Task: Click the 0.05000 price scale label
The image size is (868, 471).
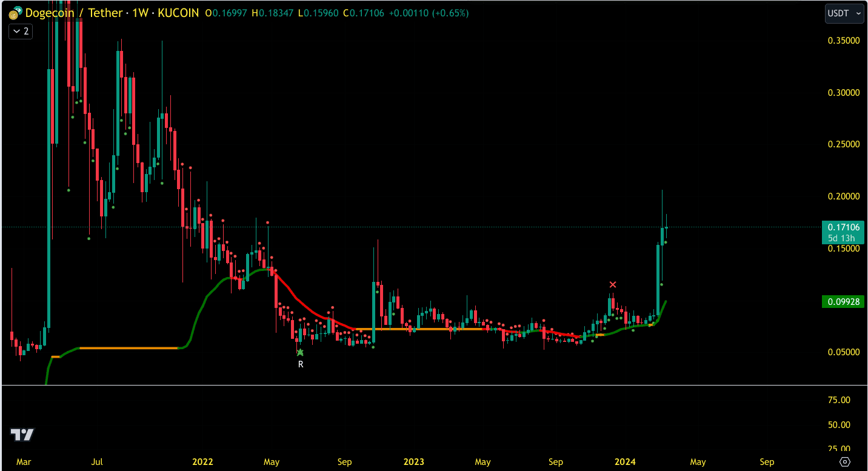Action: point(844,352)
